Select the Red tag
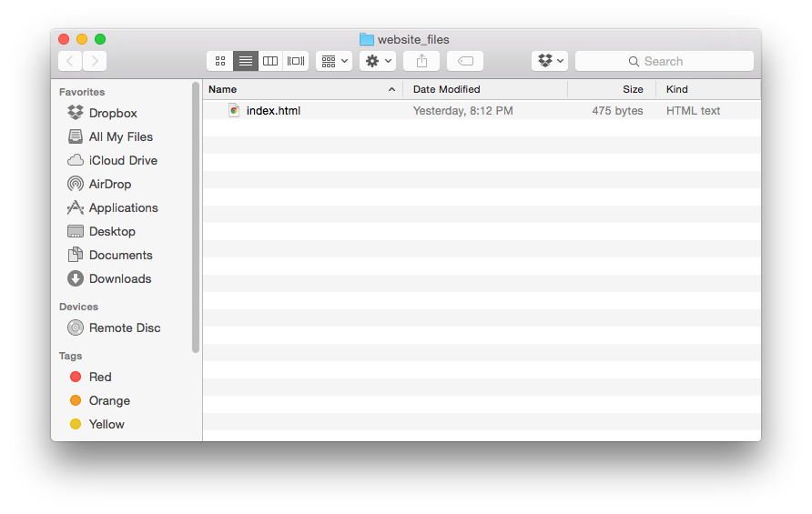Screen dimensions: 812x514 click(x=99, y=377)
